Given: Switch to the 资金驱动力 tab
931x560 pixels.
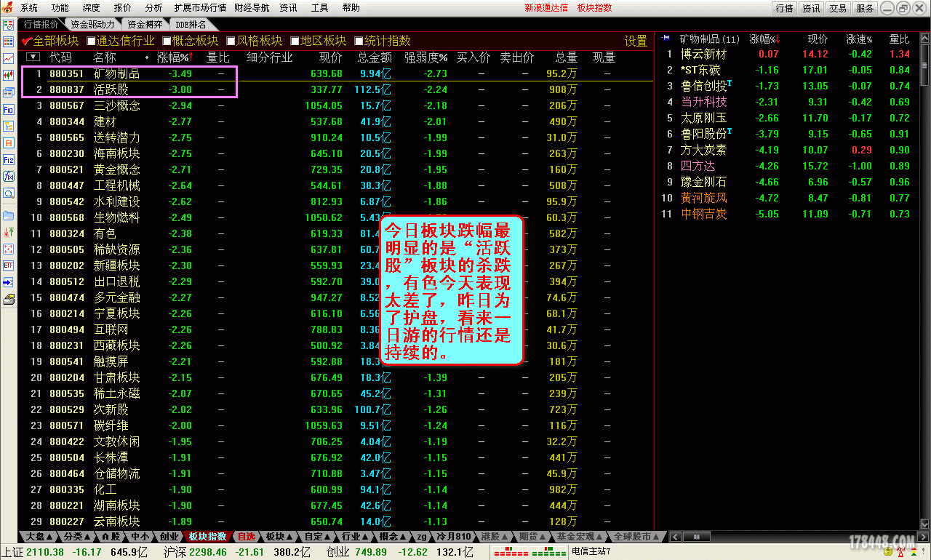Looking at the screenshot, I should click(92, 24).
